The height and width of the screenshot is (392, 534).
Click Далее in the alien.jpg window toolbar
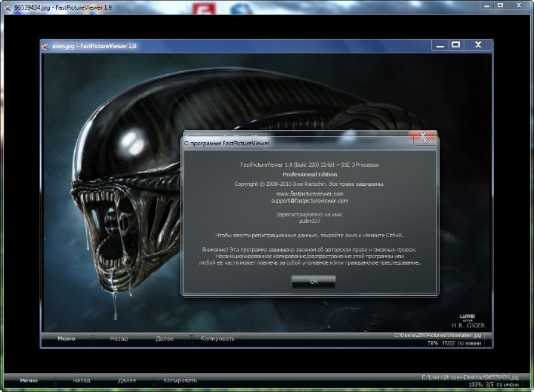165,339
